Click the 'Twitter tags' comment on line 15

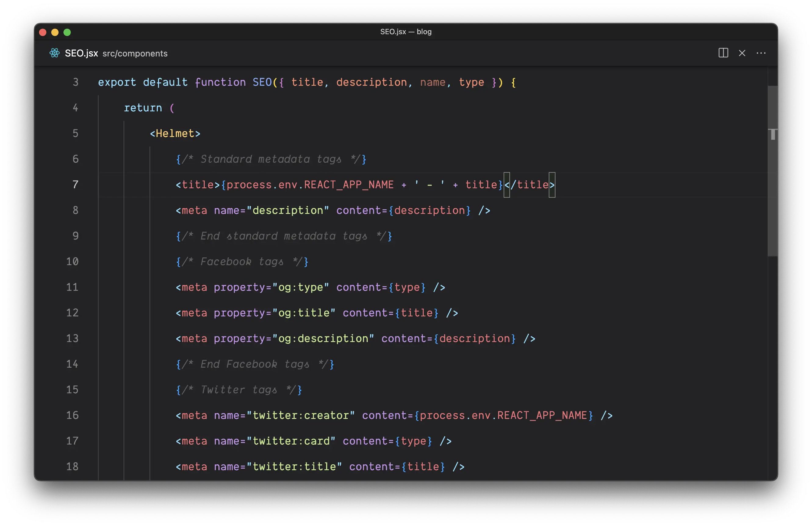(x=239, y=389)
